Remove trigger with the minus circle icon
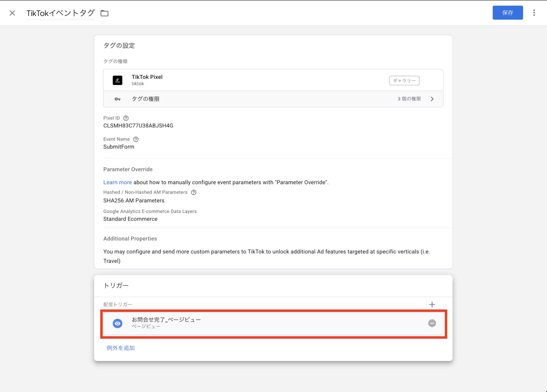The height and width of the screenshot is (392, 547). (x=432, y=323)
